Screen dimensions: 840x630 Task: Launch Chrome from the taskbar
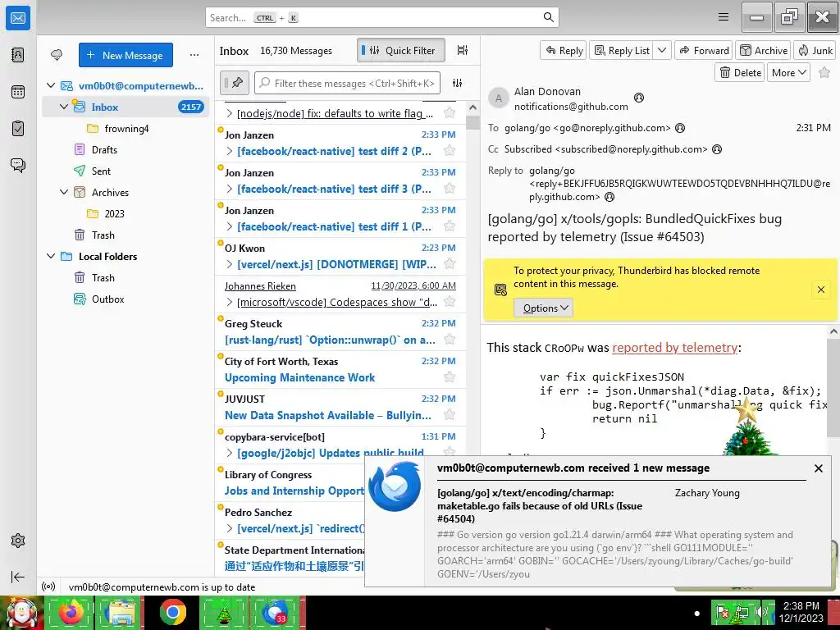pyautogui.click(x=172, y=612)
